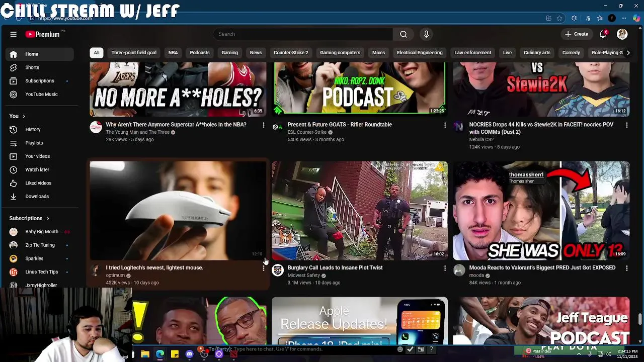Select the NBA filter chip
The height and width of the screenshot is (362, 644).
173,53
